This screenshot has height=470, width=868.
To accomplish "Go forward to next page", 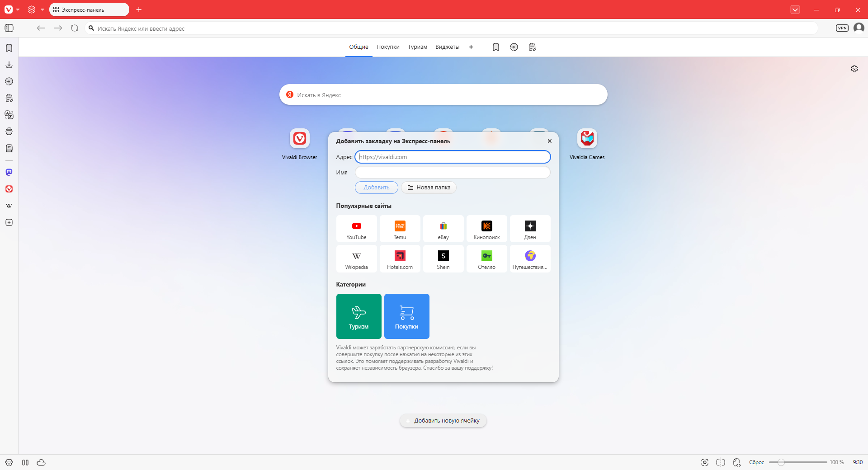I will coord(58,28).
